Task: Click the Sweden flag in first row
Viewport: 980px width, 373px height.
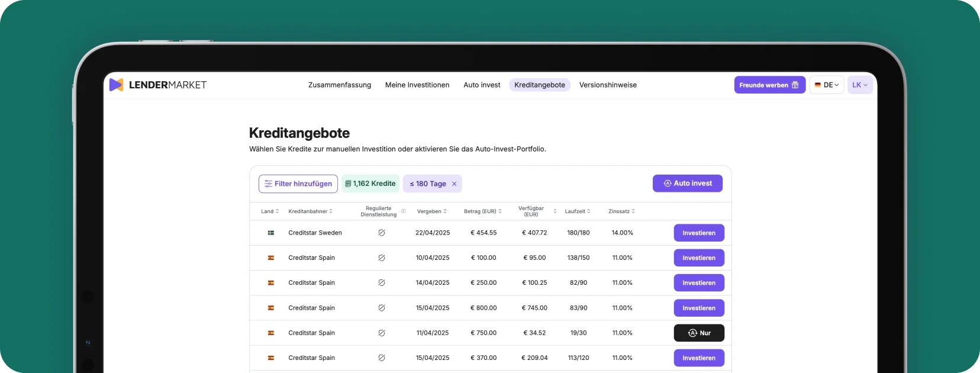Action: [270, 233]
